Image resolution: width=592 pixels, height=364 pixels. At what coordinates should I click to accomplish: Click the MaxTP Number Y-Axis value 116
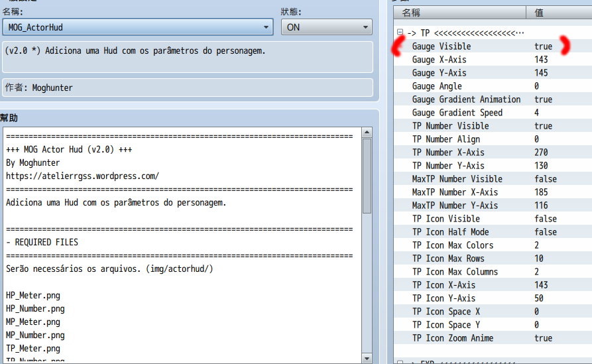541,206
